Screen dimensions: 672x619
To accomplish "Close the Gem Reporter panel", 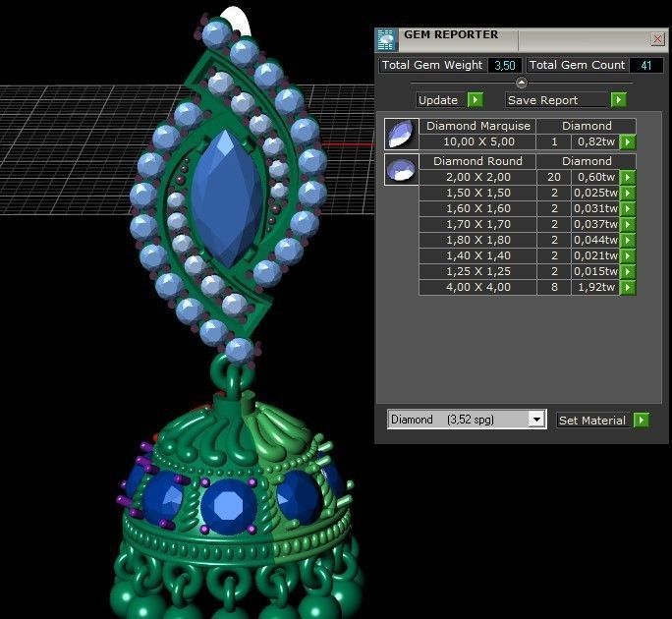I will (657, 39).
